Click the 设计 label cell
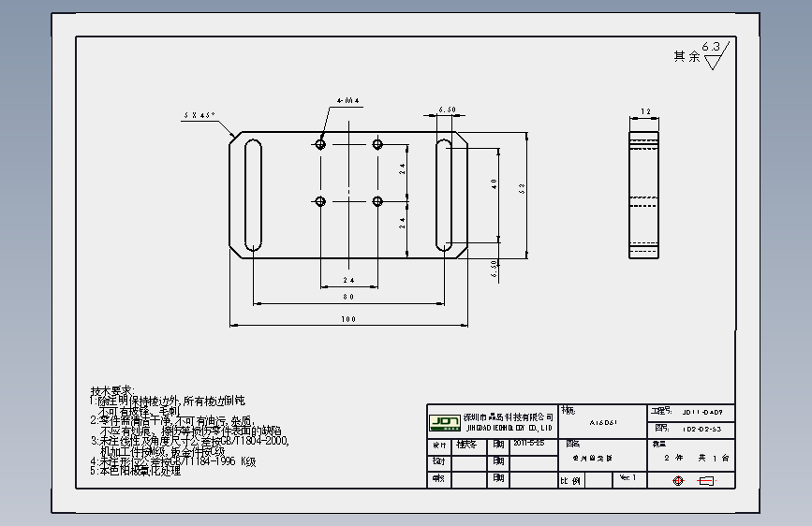This screenshot has width=812, height=526. click(x=439, y=446)
